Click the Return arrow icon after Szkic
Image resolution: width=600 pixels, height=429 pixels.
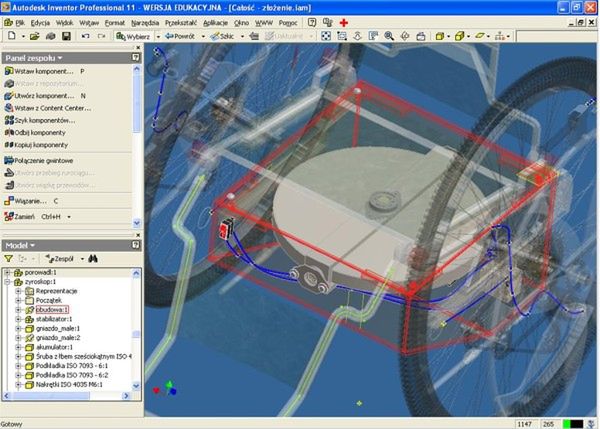tap(254, 36)
